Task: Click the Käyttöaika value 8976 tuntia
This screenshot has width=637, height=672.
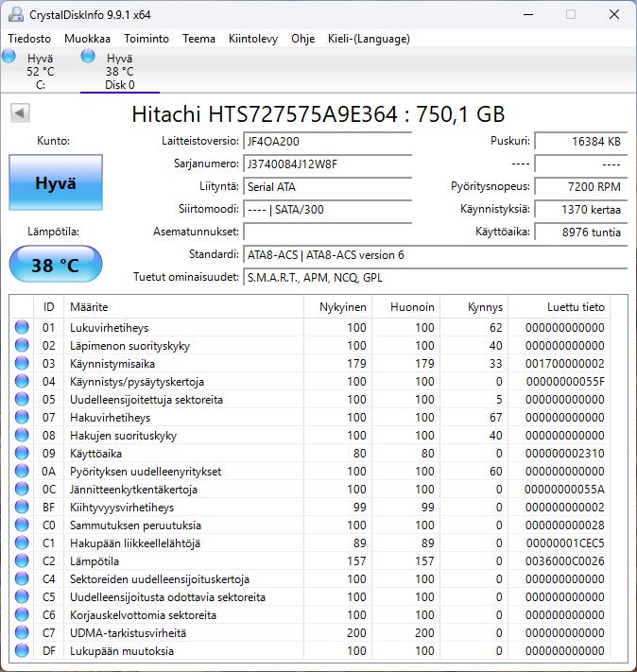Action: point(581,232)
